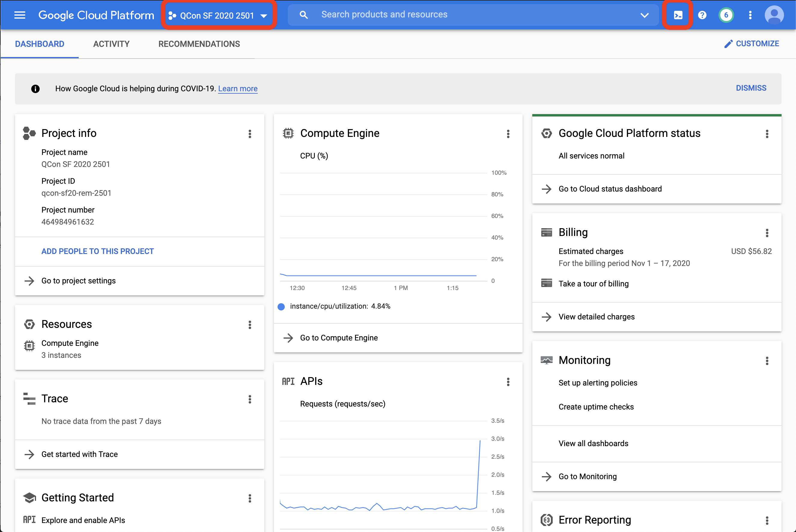The image size is (796, 532).
Task: Open Trace card options menu
Action: tap(250, 399)
